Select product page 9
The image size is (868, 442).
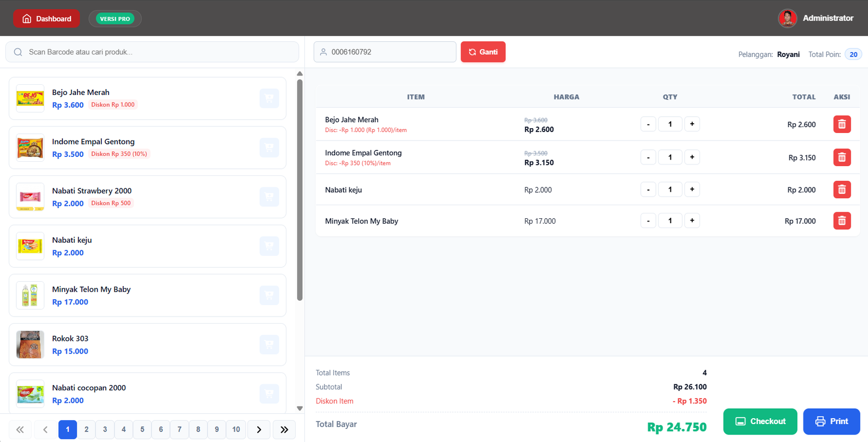click(x=216, y=430)
